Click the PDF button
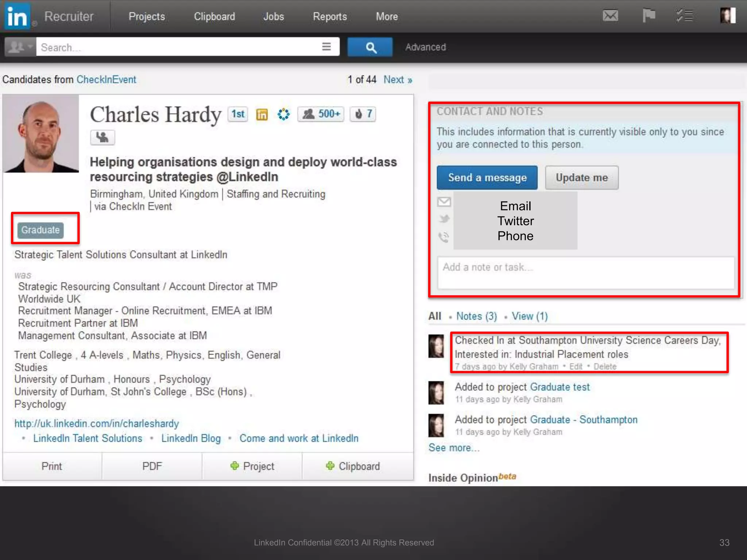The image size is (747, 560). pos(152,466)
